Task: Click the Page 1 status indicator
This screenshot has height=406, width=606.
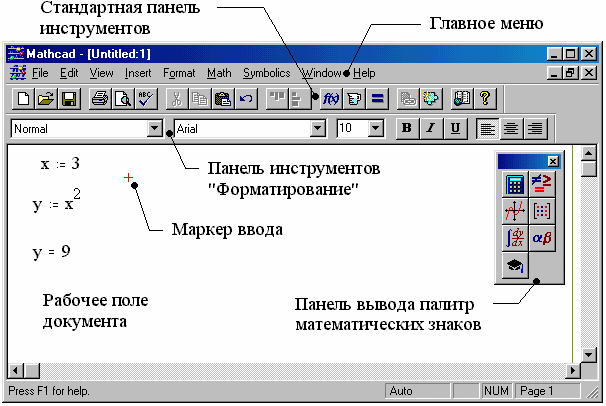Action: [548, 391]
